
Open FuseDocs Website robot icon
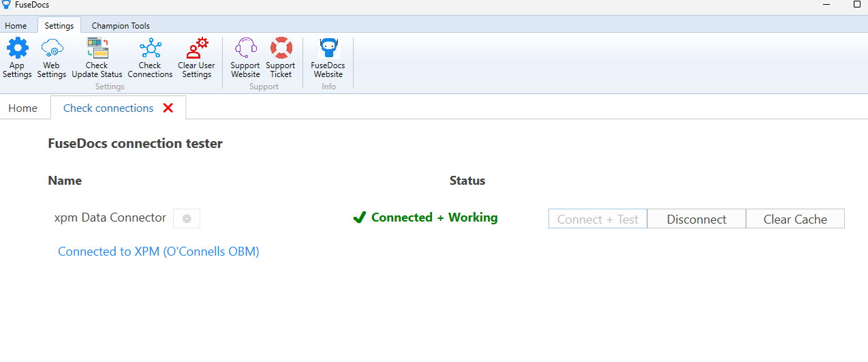[328, 48]
